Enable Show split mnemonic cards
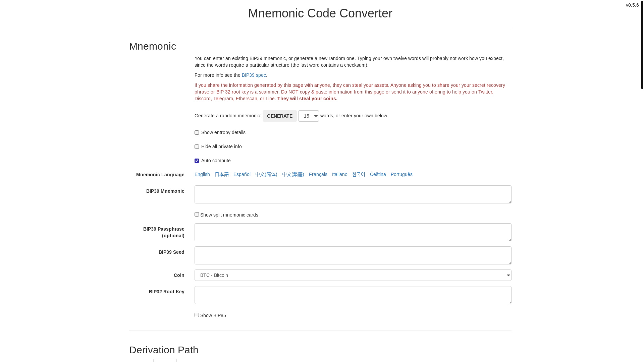Image resolution: width=644 pixels, height=362 pixels. (197, 215)
